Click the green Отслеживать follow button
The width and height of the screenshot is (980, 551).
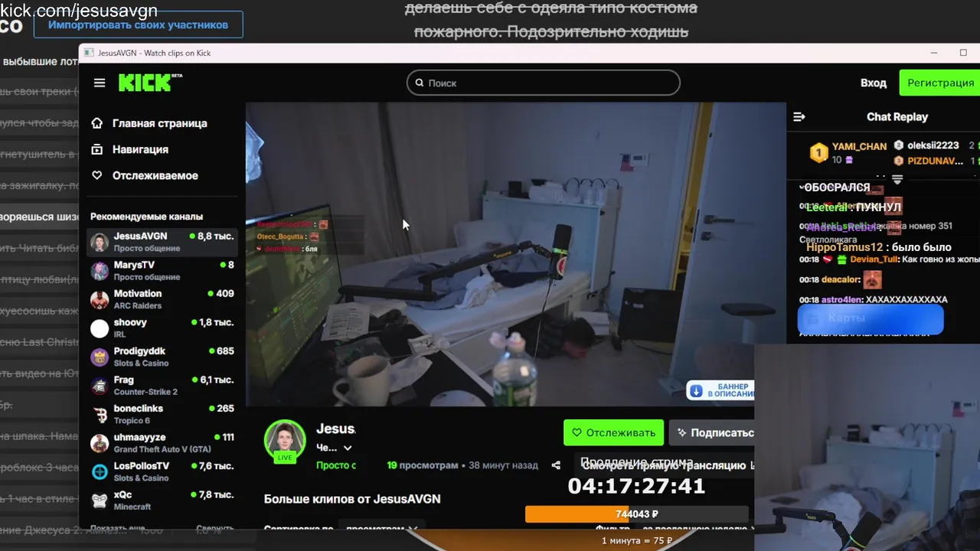coord(613,432)
